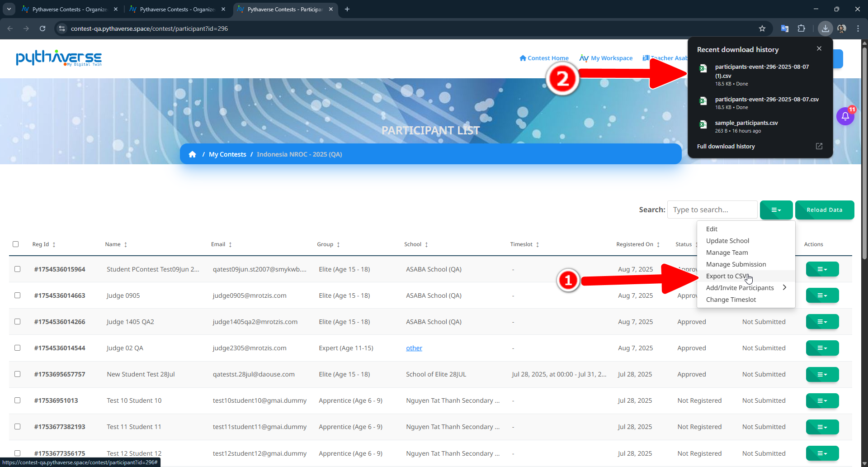The image size is (868, 467).
Task: Open actions dropdown for Test 11 Student 11
Action: click(822, 427)
